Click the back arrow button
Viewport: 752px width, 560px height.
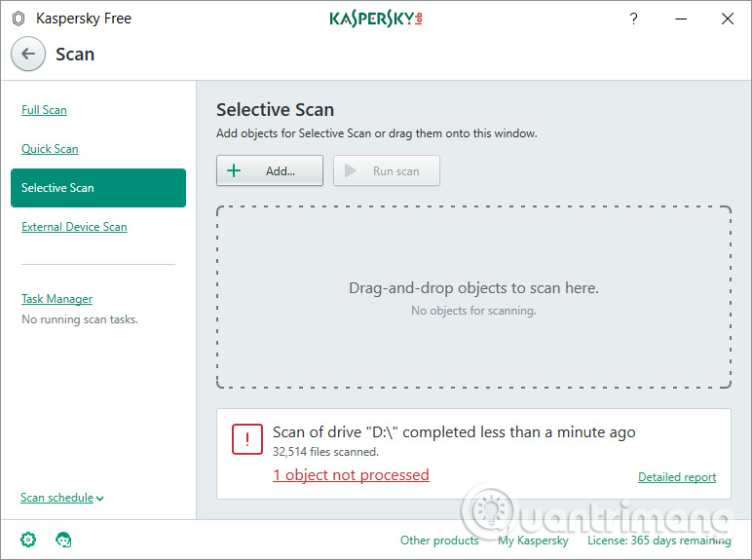28,54
